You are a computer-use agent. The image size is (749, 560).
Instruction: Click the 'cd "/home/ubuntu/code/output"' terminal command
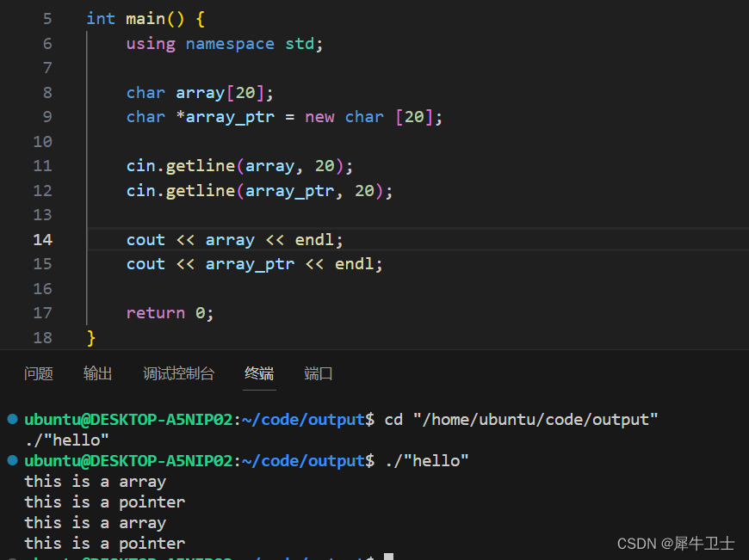(x=521, y=419)
